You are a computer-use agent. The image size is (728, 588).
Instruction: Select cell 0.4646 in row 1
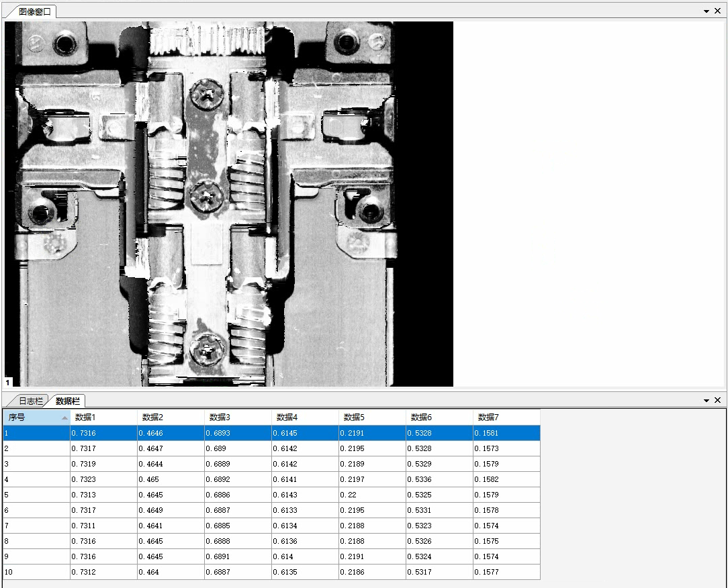click(171, 433)
